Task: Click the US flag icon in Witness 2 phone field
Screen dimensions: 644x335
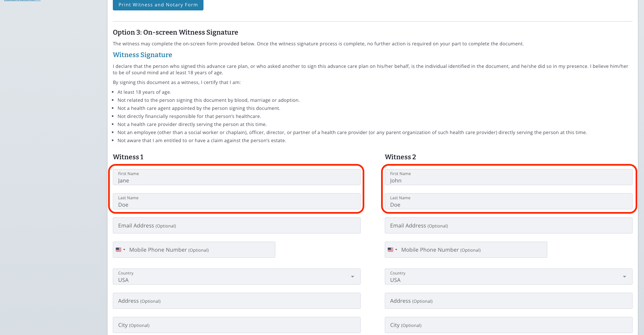Action: [x=390, y=249]
